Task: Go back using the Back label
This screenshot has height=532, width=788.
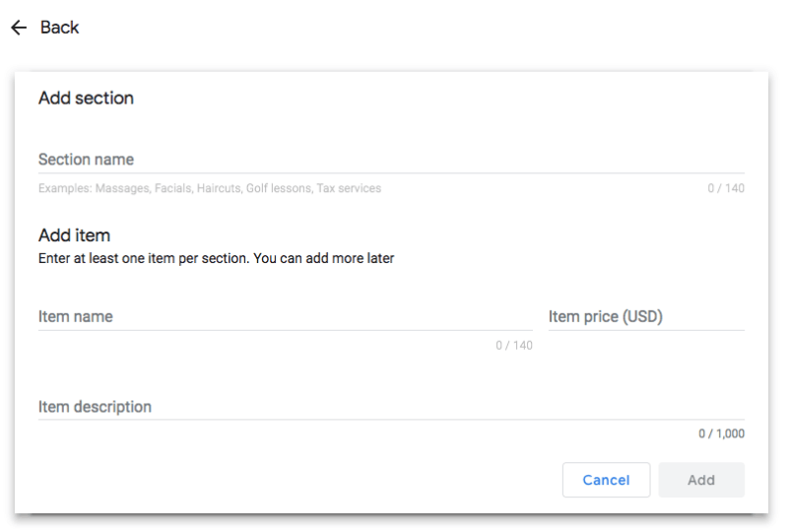Action: click(59, 28)
